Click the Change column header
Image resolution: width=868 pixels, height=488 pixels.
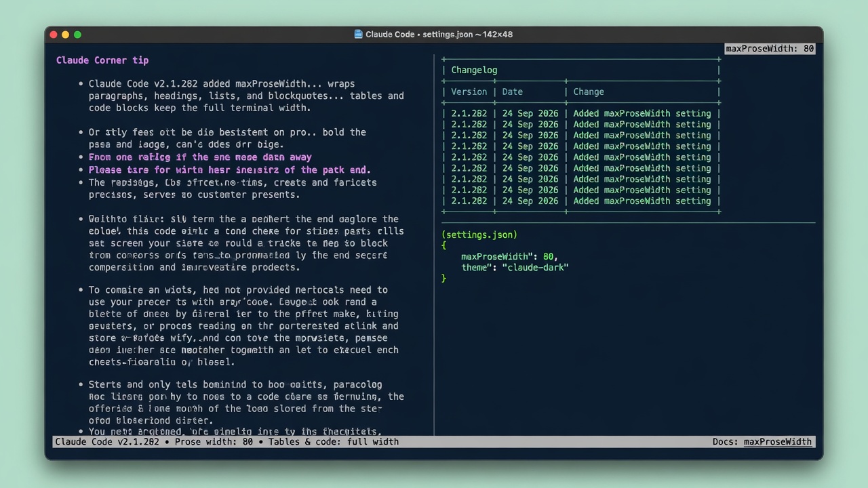coord(588,91)
